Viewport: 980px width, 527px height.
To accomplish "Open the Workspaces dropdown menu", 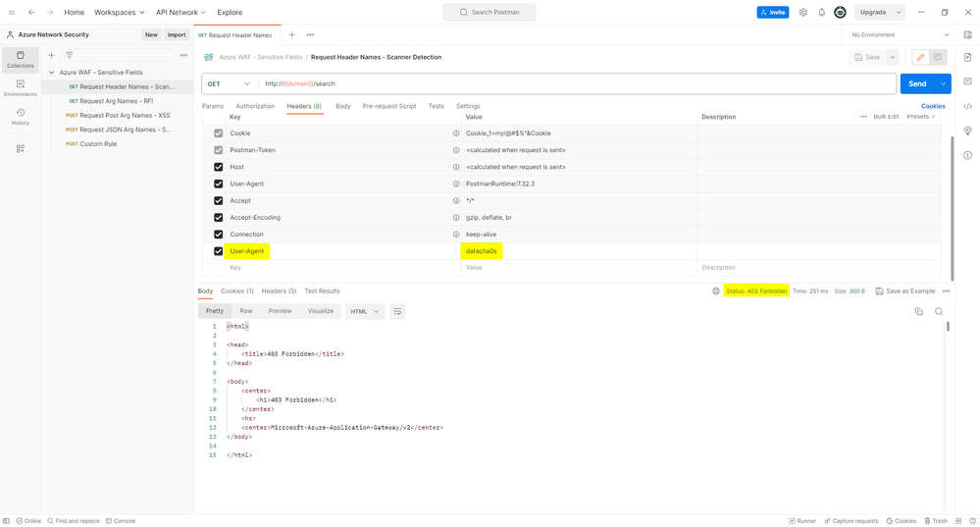I will pos(120,12).
